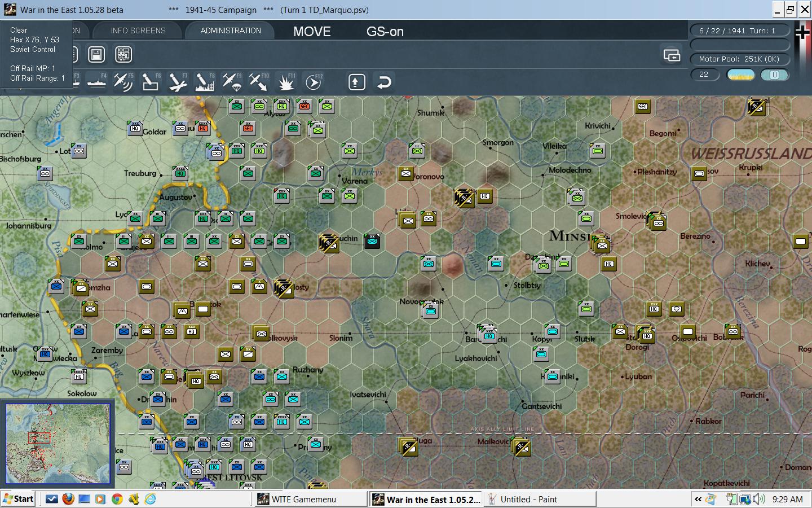Select the F10 air transfer mode icon
The width and height of the screenshot is (812, 508).
coord(259,82)
